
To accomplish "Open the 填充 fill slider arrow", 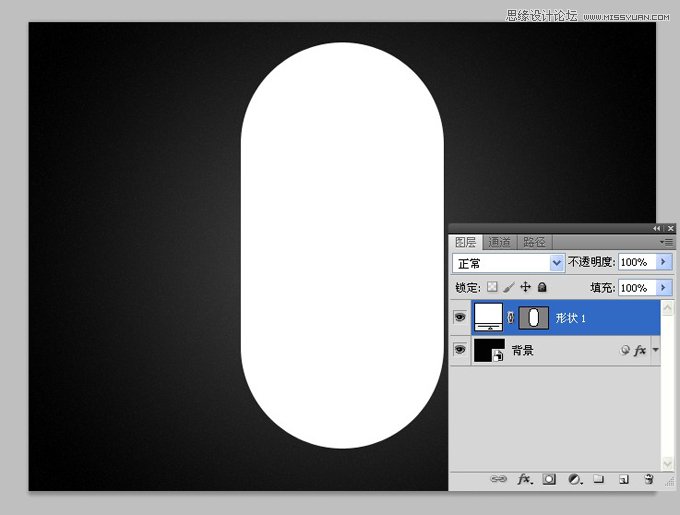I will point(664,288).
